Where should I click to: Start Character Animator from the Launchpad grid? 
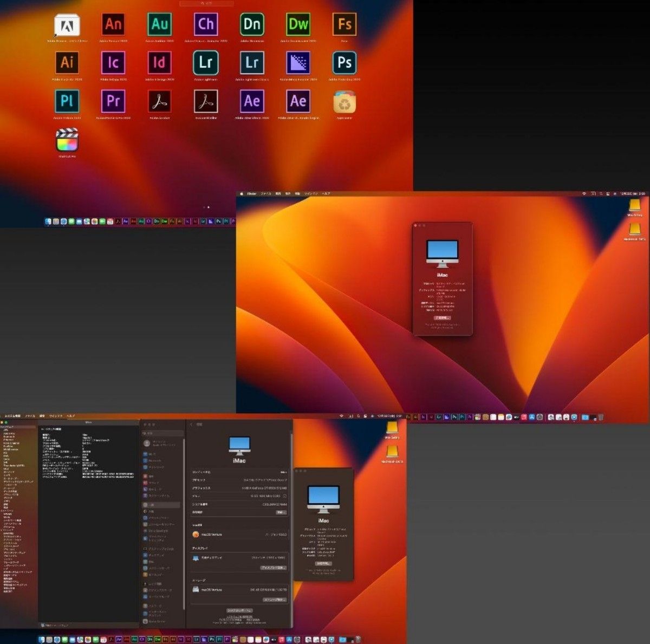[x=206, y=24]
